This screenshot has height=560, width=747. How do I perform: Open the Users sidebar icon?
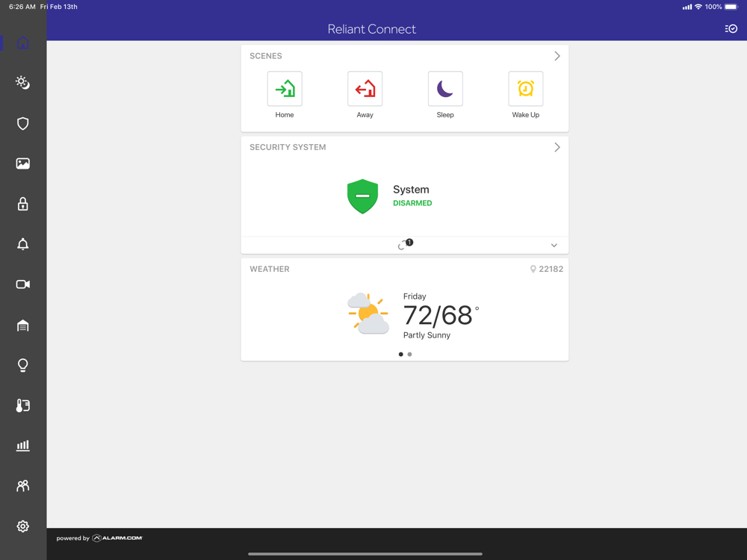tap(23, 486)
